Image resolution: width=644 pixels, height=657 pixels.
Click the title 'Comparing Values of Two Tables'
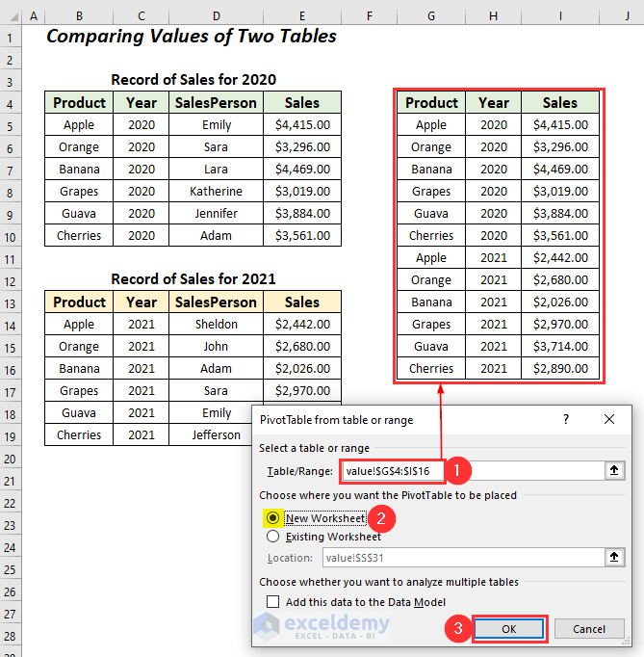192,37
